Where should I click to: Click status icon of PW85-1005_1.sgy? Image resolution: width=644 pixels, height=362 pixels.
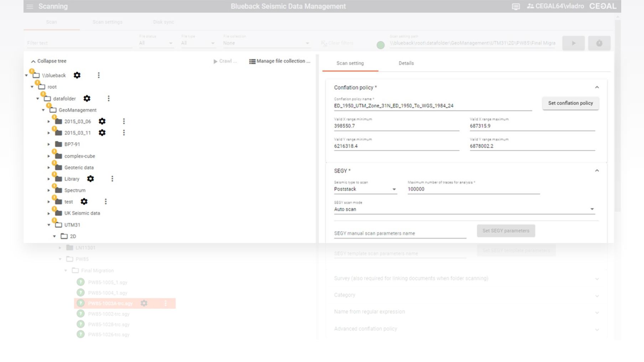(x=81, y=282)
